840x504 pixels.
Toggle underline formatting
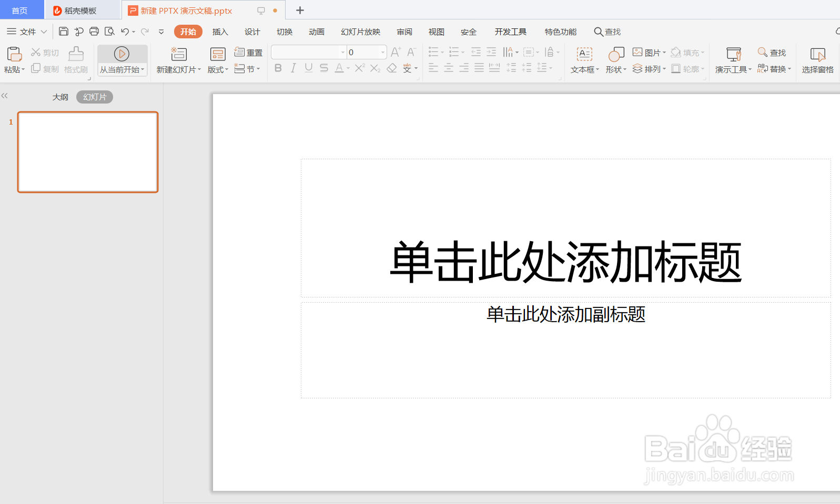[309, 68]
